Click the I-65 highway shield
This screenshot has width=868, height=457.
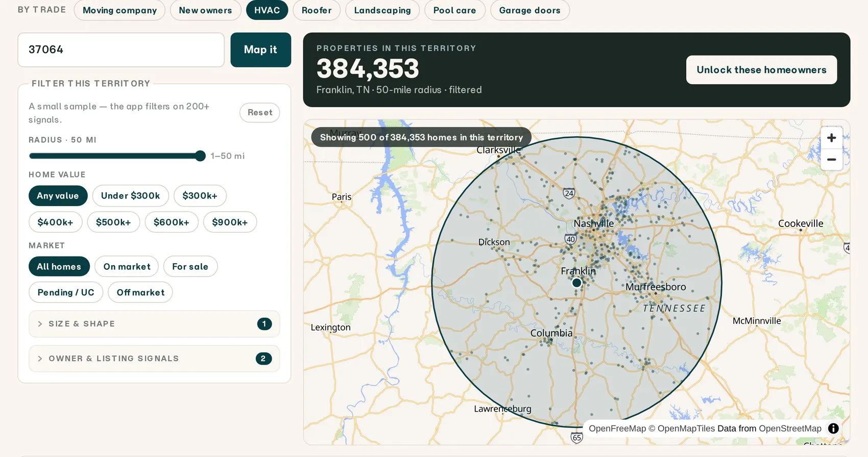[576, 438]
